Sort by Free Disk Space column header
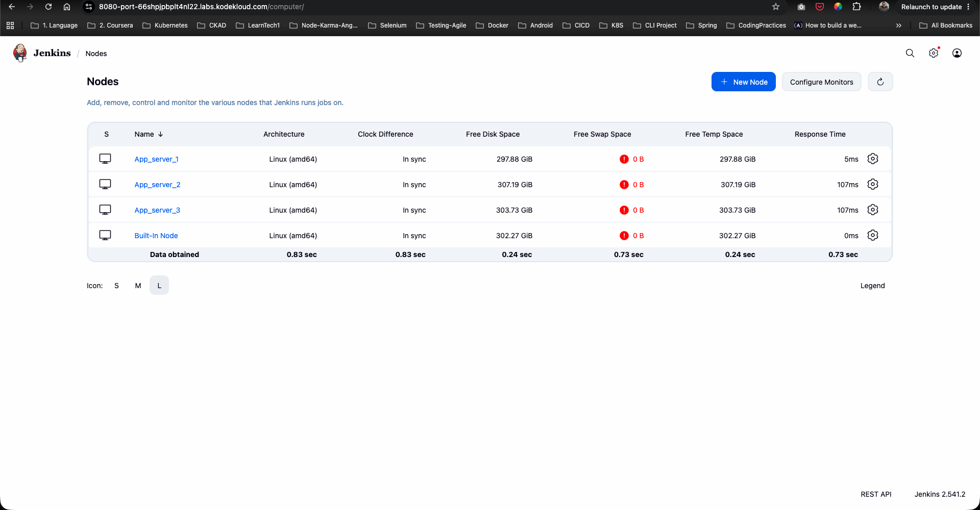This screenshot has width=980, height=510. 493,134
